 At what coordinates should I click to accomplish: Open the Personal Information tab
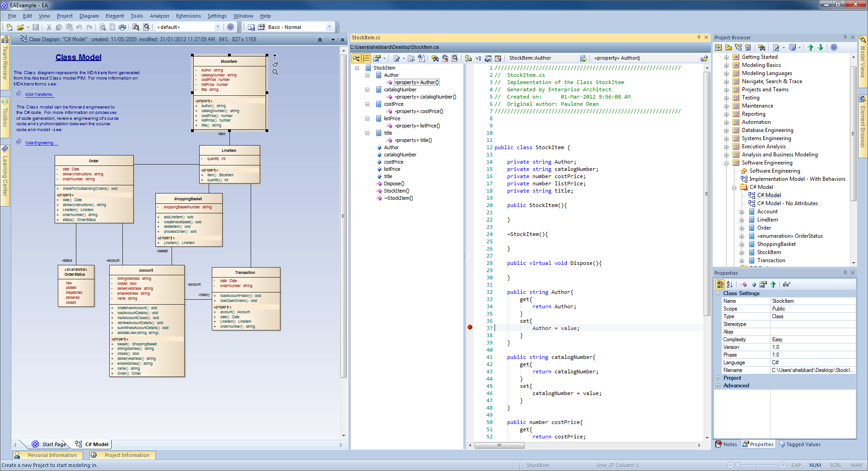point(47,455)
